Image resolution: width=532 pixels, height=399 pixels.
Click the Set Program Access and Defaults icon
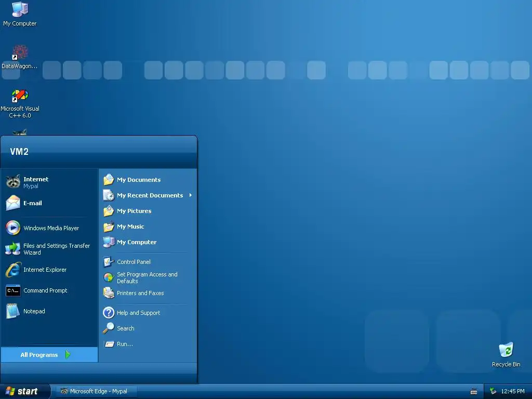coord(109,277)
